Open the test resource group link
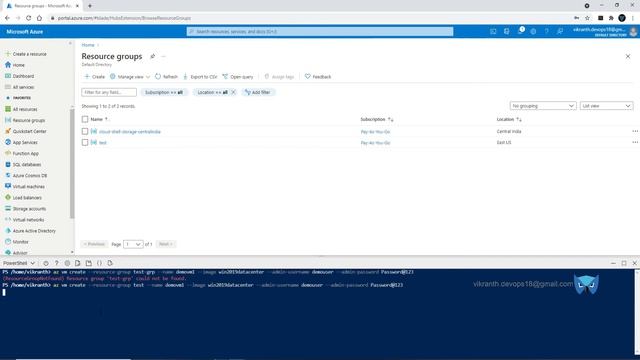 click(102, 142)
